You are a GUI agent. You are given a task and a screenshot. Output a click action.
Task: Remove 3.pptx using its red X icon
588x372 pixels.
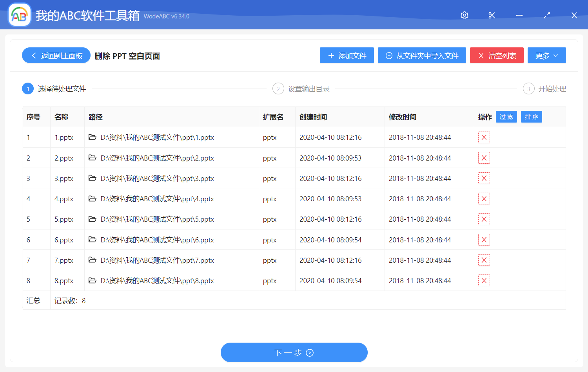pos(484,178)
